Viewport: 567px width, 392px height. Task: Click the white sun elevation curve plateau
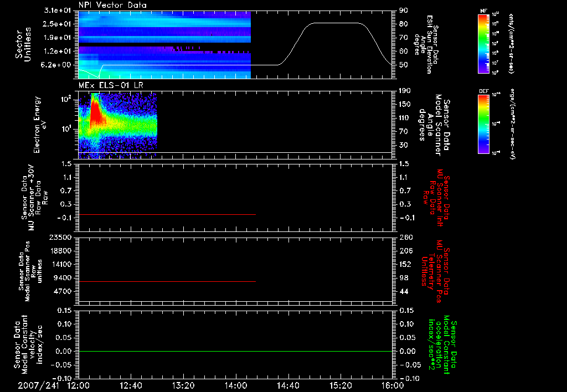(336, 23)
